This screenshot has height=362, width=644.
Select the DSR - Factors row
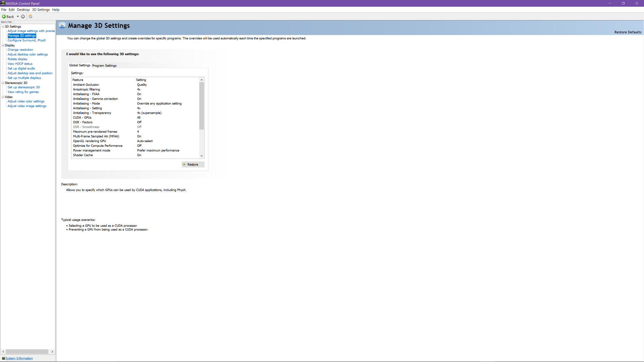click(x=135, y=122)
